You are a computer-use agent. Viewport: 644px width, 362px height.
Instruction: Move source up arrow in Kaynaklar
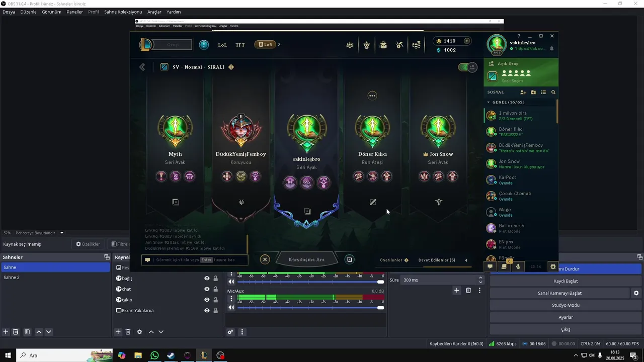click(x=151, y=332)
